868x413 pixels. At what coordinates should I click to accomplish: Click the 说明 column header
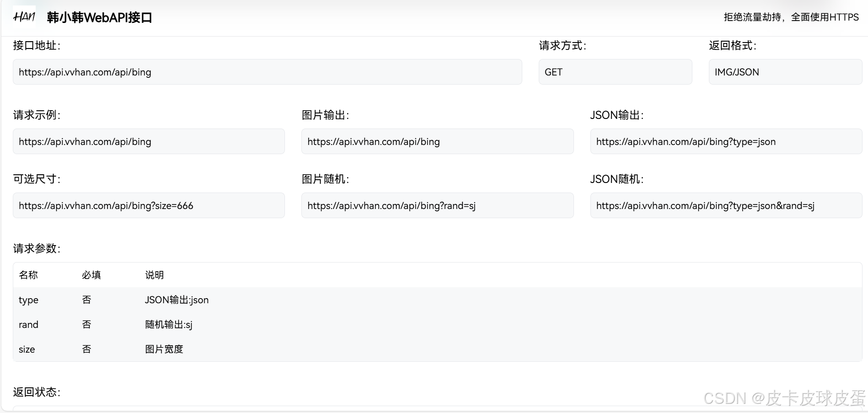click(154, 275)
